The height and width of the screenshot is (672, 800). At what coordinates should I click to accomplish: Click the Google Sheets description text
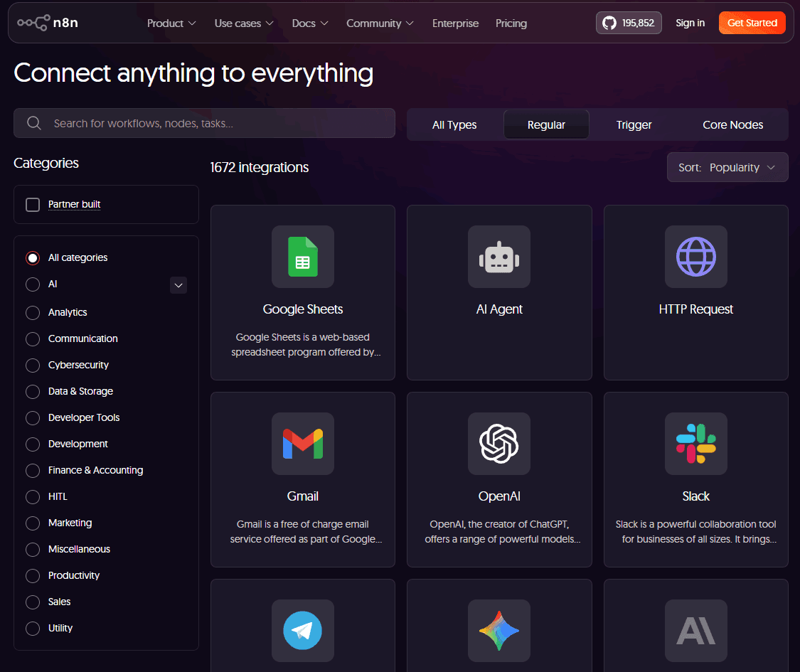(x=306, y=344)
